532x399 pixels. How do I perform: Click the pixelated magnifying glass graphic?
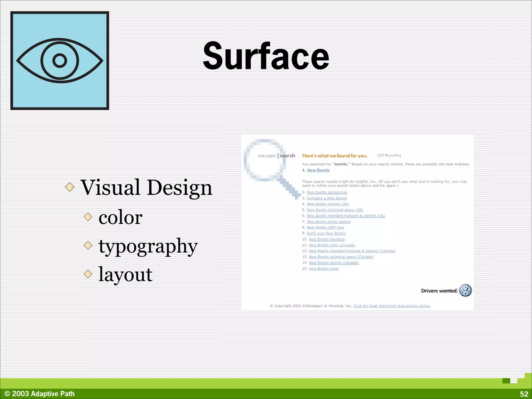click(x=272, y=169)
